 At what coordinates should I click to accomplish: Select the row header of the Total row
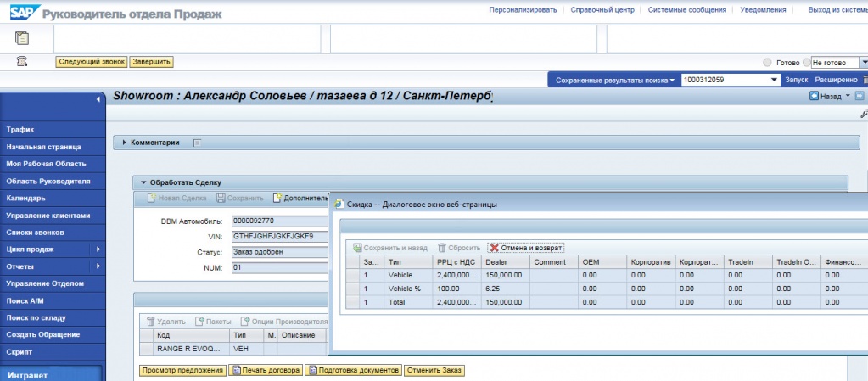[x=353, y=302]
